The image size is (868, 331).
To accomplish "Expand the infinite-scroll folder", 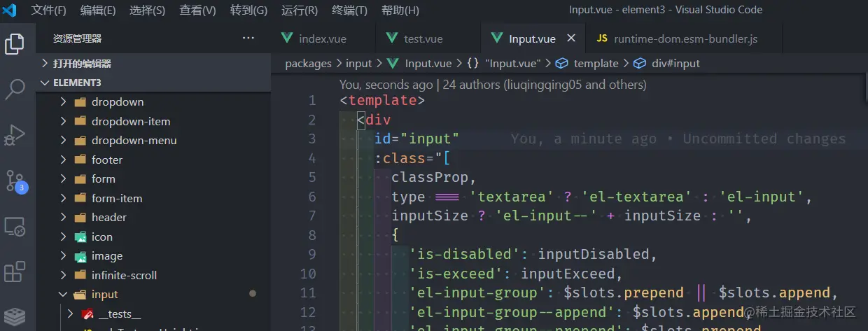I will coord(153,275).
